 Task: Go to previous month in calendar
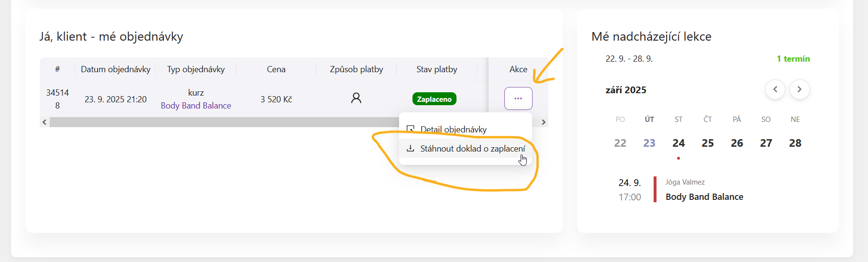point(775,89)
